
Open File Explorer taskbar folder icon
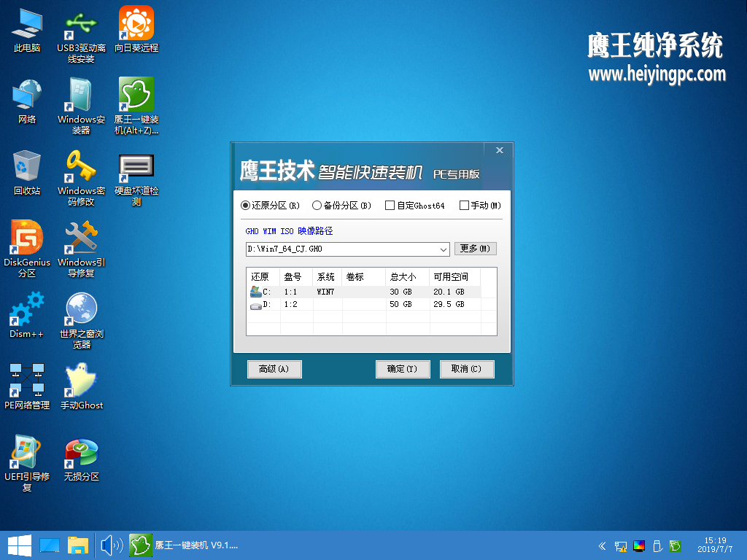pos(78,545)
